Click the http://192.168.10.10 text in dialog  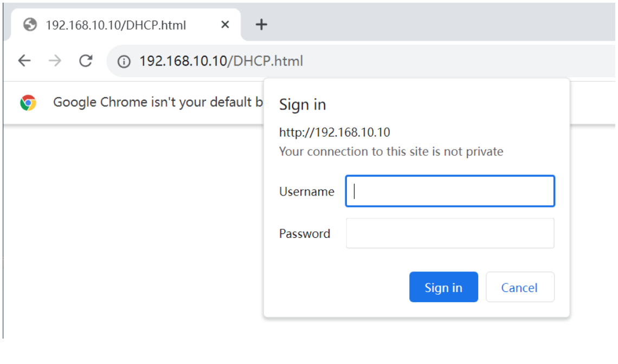tap(334, 133)
